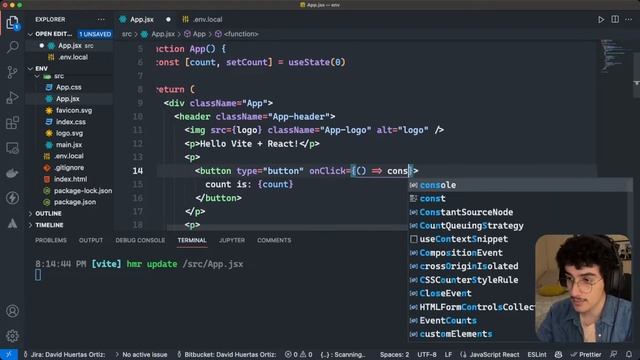Viewport: 640px width, 360px height.
Task: Open package-lock.json in the file tree
Action: pos(83,191)
